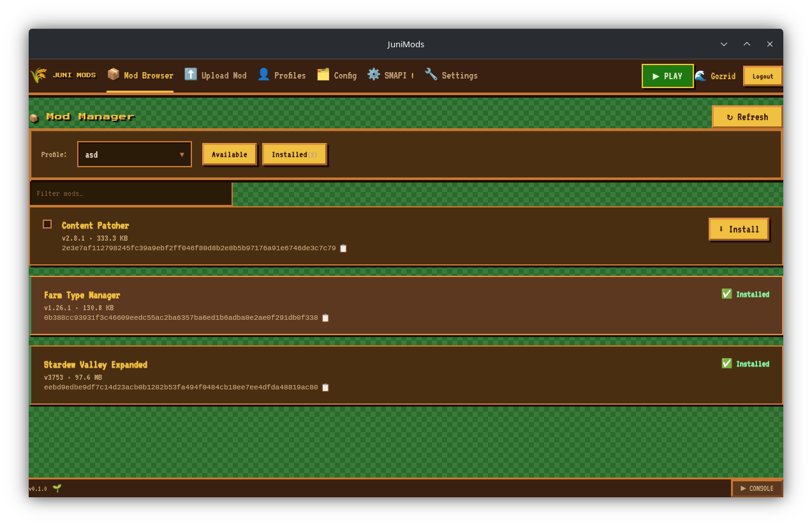Open the Mod Browser tab

(x=140, y=75)
